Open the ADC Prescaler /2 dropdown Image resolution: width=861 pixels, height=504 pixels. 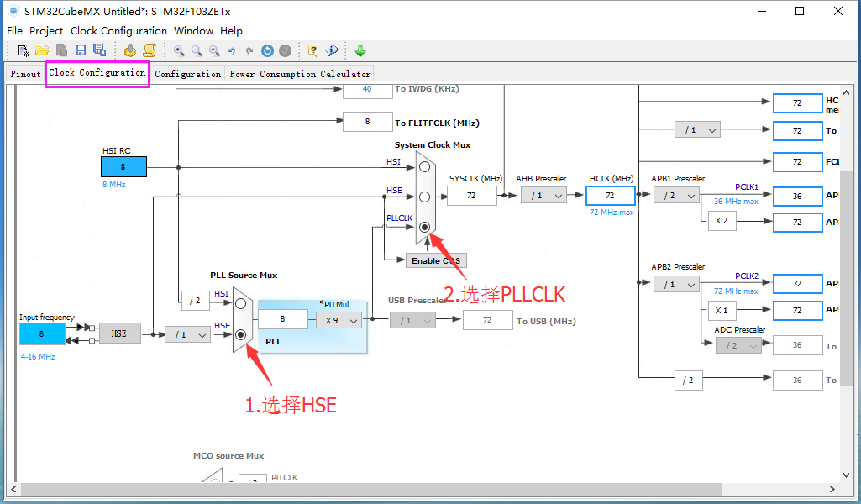[x=738, y=346]
